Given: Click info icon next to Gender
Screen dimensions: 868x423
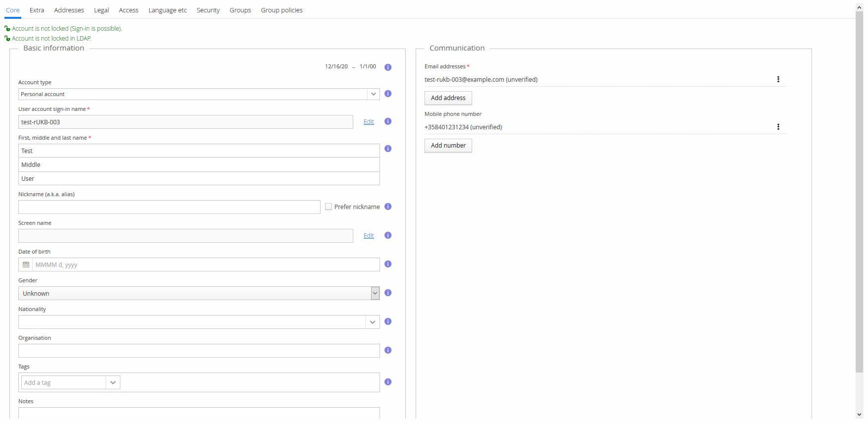Looking at the screenshot, I should click(x=388, y=293).
